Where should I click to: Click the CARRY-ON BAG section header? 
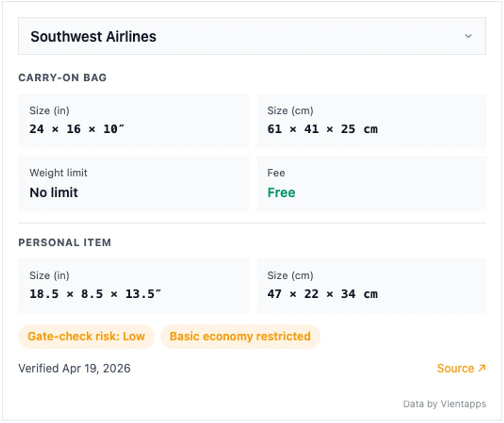click(x=62, y=78)
